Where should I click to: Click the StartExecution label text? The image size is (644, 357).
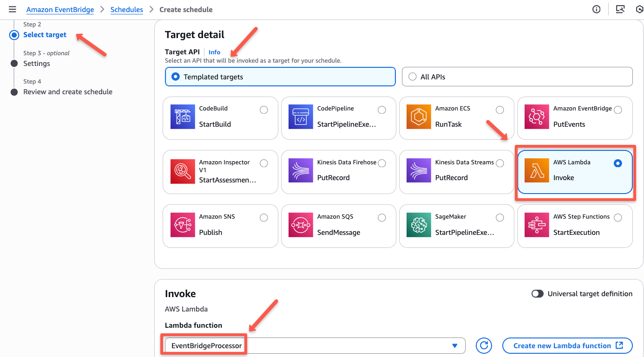point(577,233)
